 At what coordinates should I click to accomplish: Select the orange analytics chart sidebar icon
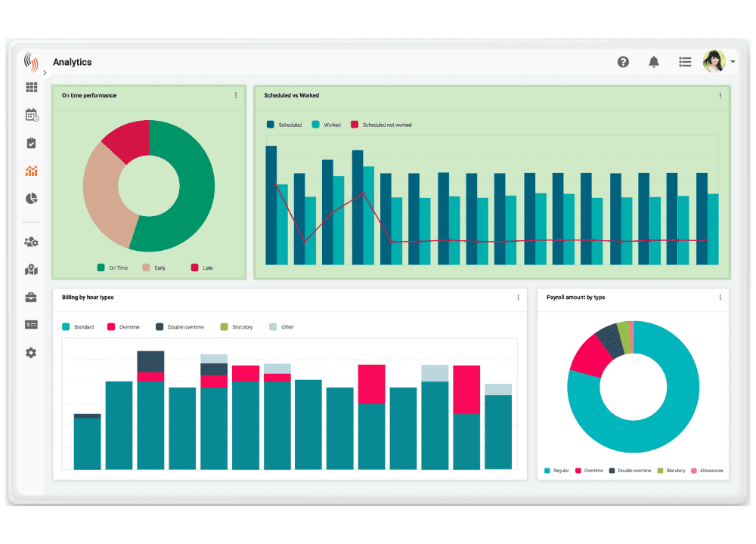coord(31,172)
